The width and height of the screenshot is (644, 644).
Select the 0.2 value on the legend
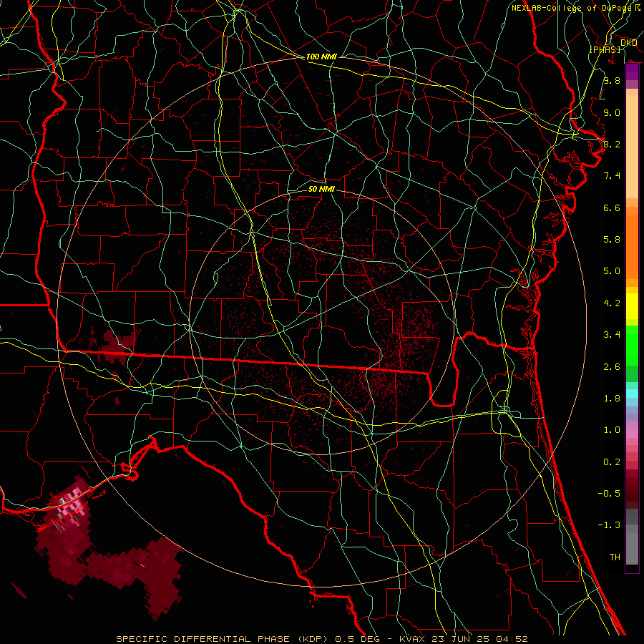click(612, 462)
